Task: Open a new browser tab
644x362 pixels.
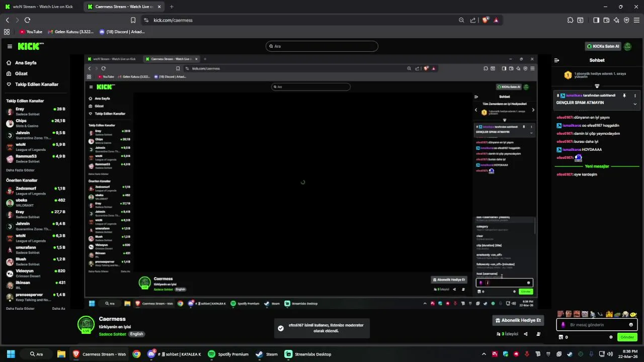Action: coord(172,7)
